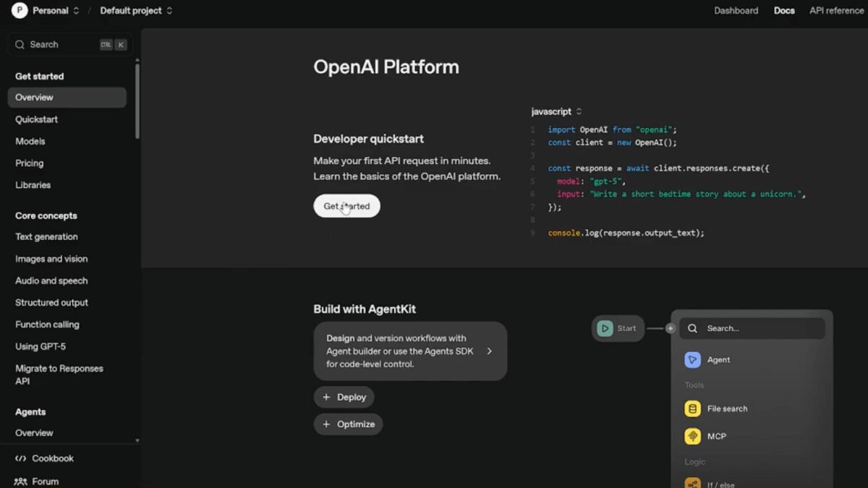Select the Docs tab
The height and width of the screenshot is (488, 868).
click(784, 11)
